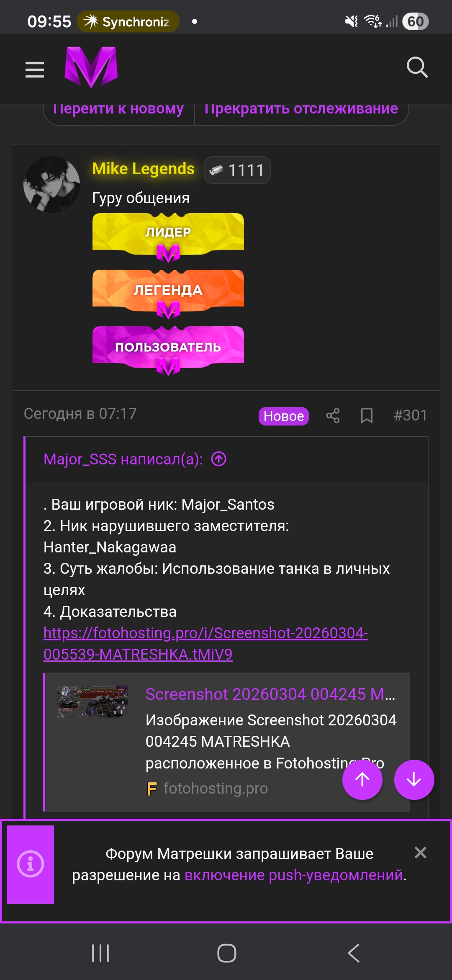Open Mike Legends user profile name
This screenshot has width=452, height=980.
click(x=143, y=169)
